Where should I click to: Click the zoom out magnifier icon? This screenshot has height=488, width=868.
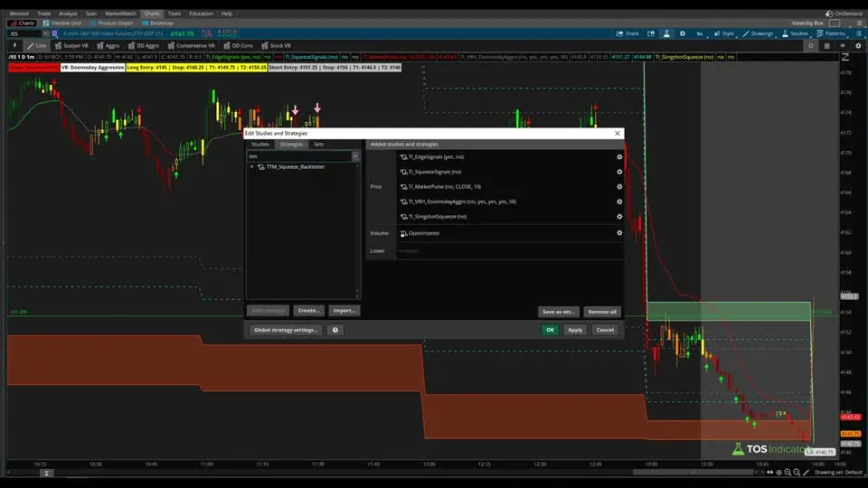pyautogui.click(x=797, y=473)
